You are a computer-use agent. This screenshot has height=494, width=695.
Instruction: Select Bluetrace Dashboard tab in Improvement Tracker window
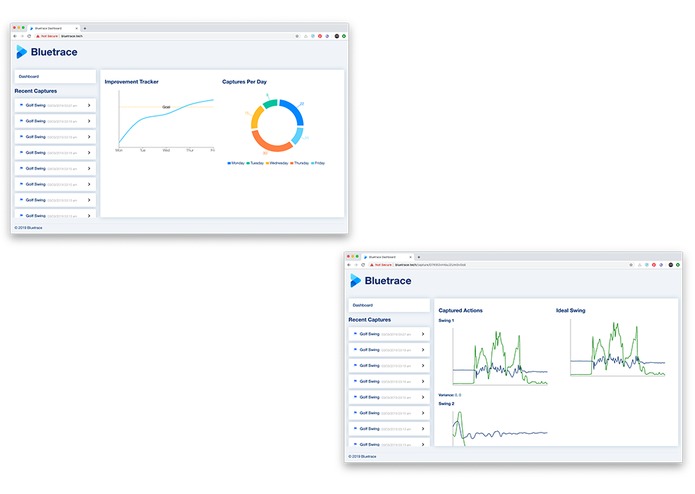pos(53,28)
